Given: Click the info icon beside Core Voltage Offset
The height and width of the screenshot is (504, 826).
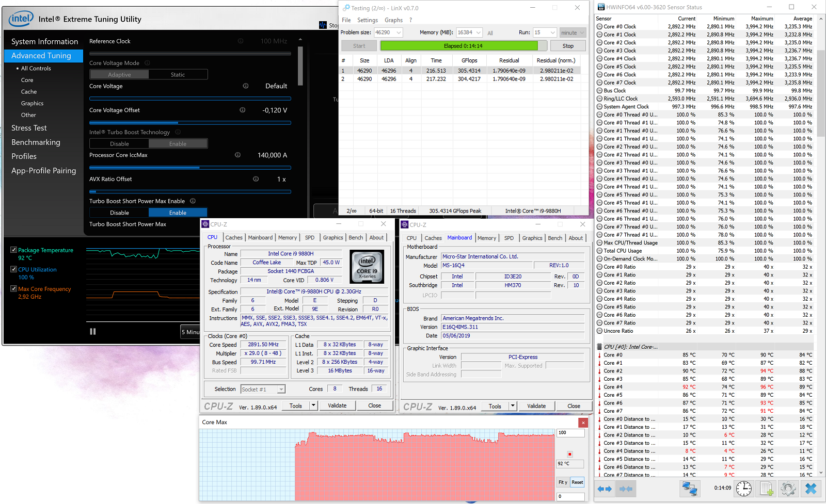Looking at the screenshot, I should tap(243, 110).
